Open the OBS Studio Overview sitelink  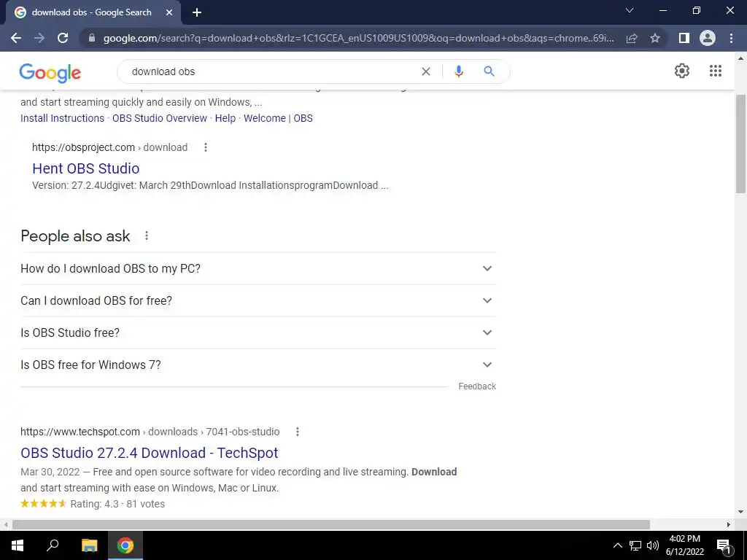tap(160, 118)
